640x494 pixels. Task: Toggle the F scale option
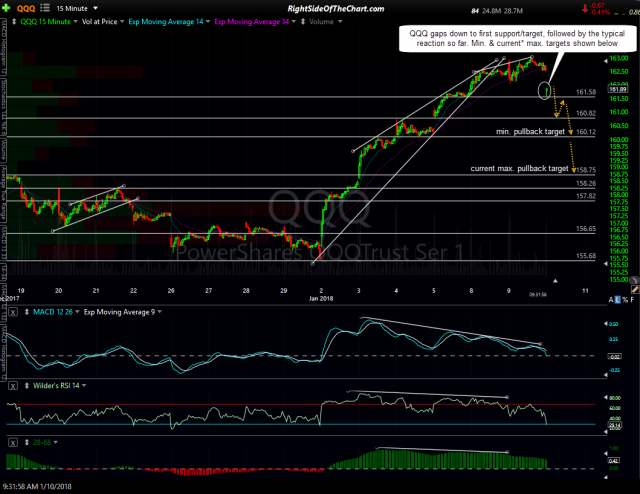click(x=632, y=300)
